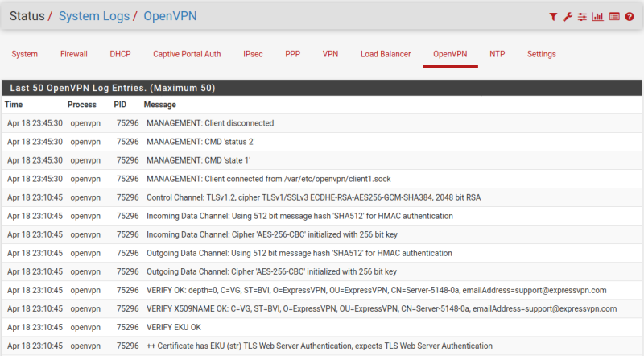Select '++ Certificate has EKU' message
The image size is (644, 356).
click(x=320, y=346)
